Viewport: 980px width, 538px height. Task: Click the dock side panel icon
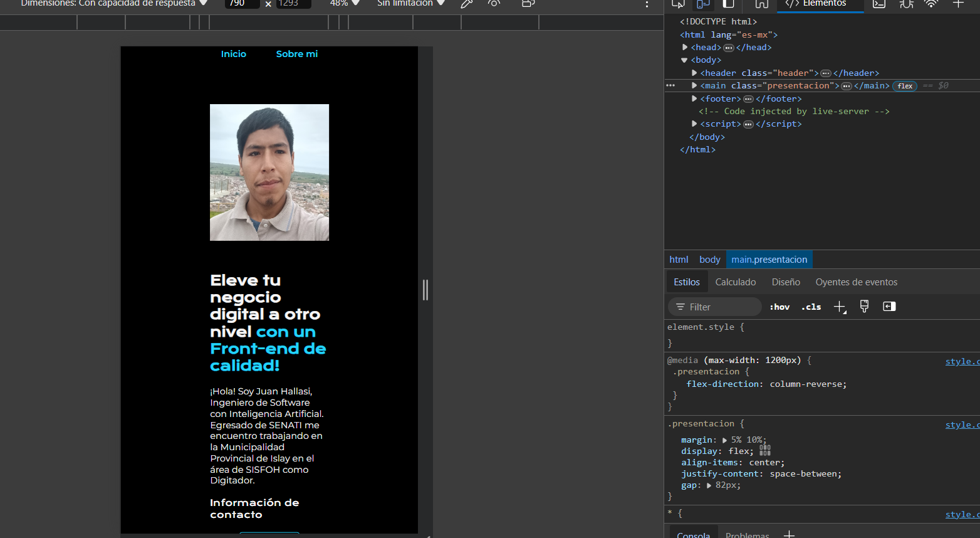point(728,3)
